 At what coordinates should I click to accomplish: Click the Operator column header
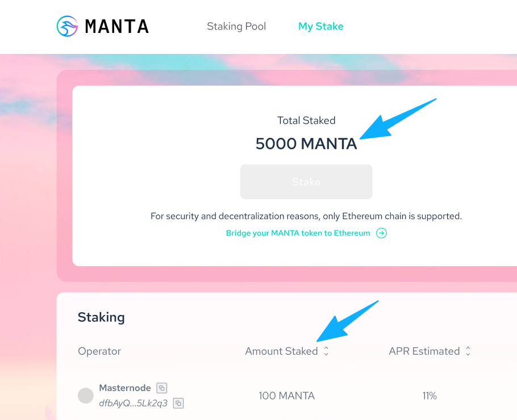pyautogui.click(x=99, y=351)
